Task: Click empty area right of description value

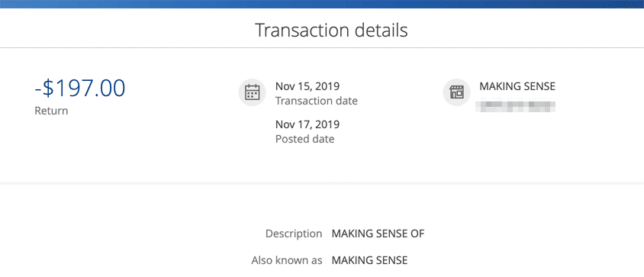Action: pos(534,234)
